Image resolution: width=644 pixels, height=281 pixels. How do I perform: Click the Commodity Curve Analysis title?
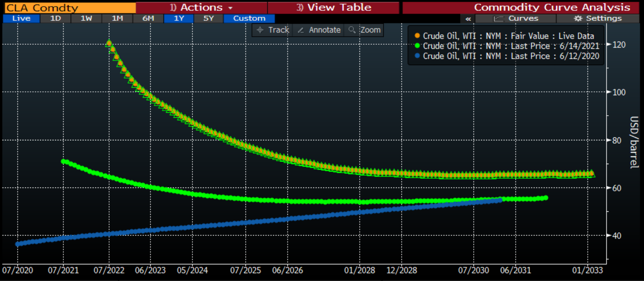(x=552, y=8)
